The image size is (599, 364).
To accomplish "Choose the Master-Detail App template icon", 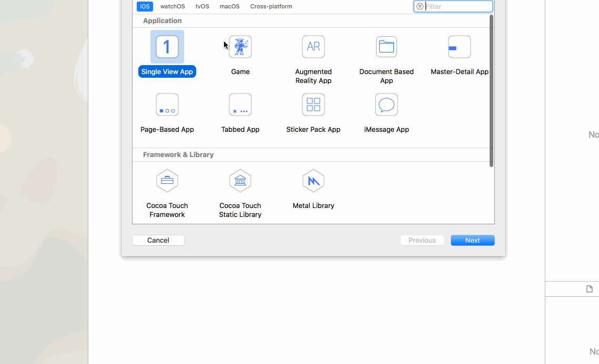I will tap(460, 47).
